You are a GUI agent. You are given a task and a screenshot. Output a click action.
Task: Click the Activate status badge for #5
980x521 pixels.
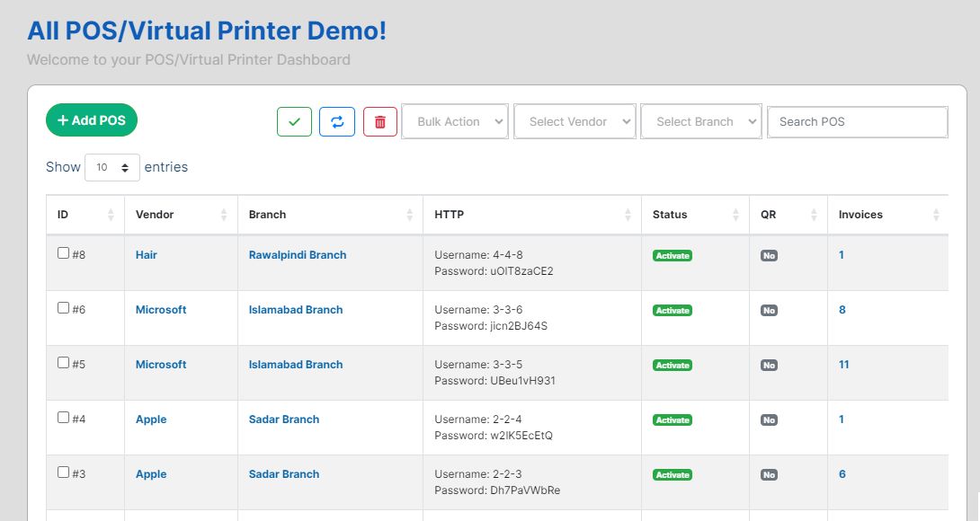tap(673, 366)
